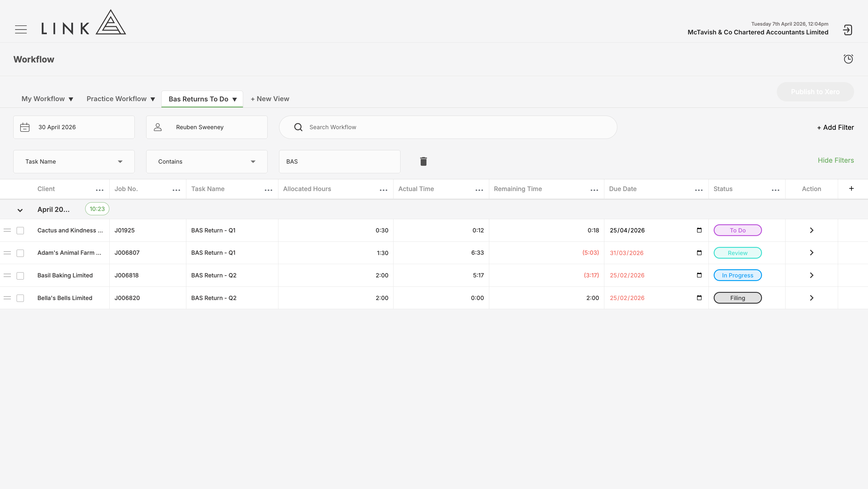Change the In Progress status pill
Screen dimensions: 868x489
(738, 275)
